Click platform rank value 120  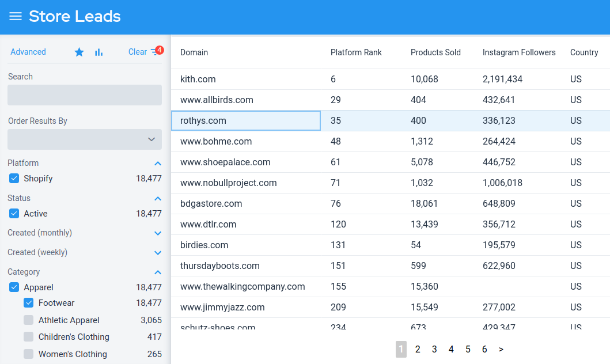339,225
